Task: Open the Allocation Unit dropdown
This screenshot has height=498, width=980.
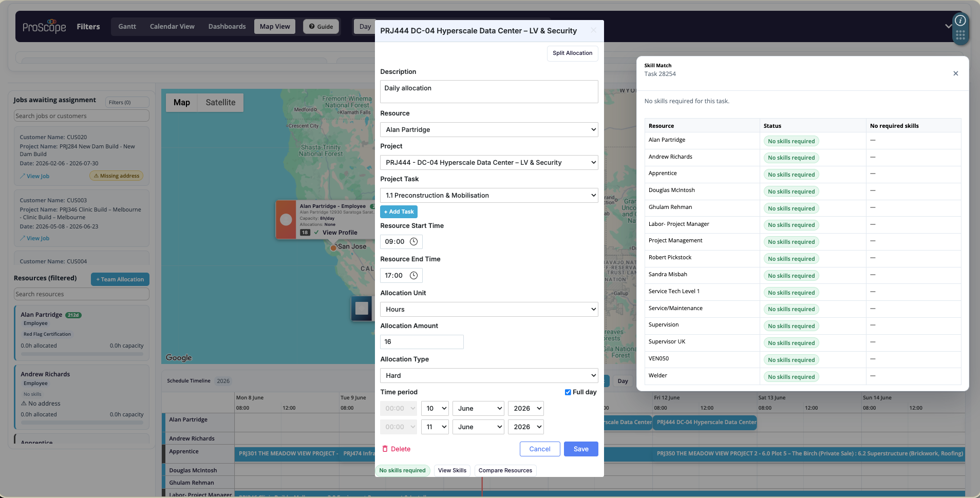Action: coord(489,310)
